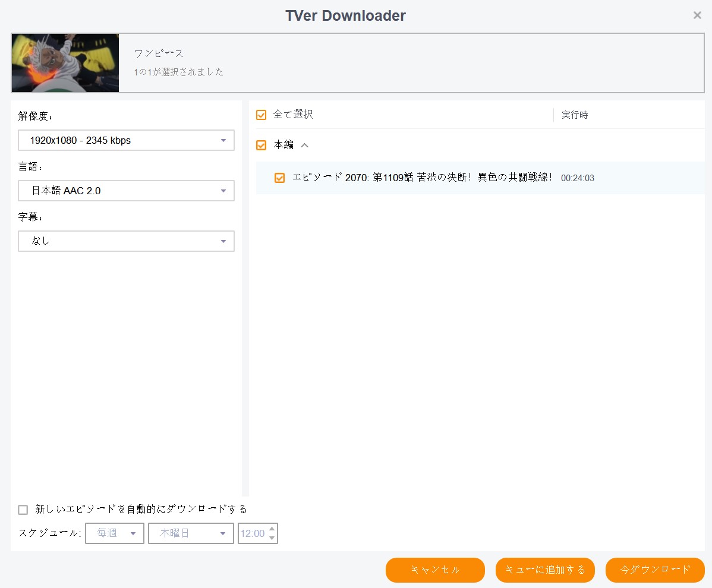Close the TVer Downloader dialog
The height and width of the screenshot is (588, 712).
point(697,15)
